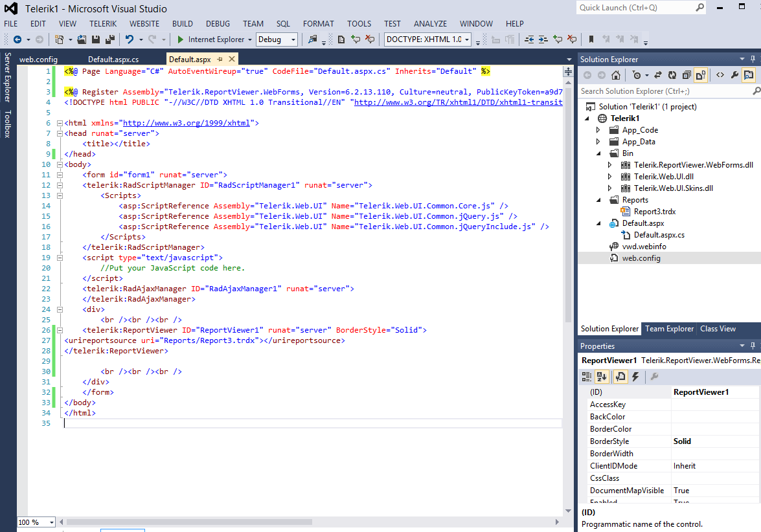
Task: Click the Save All toolbar icon
Action: click(110, 39)
